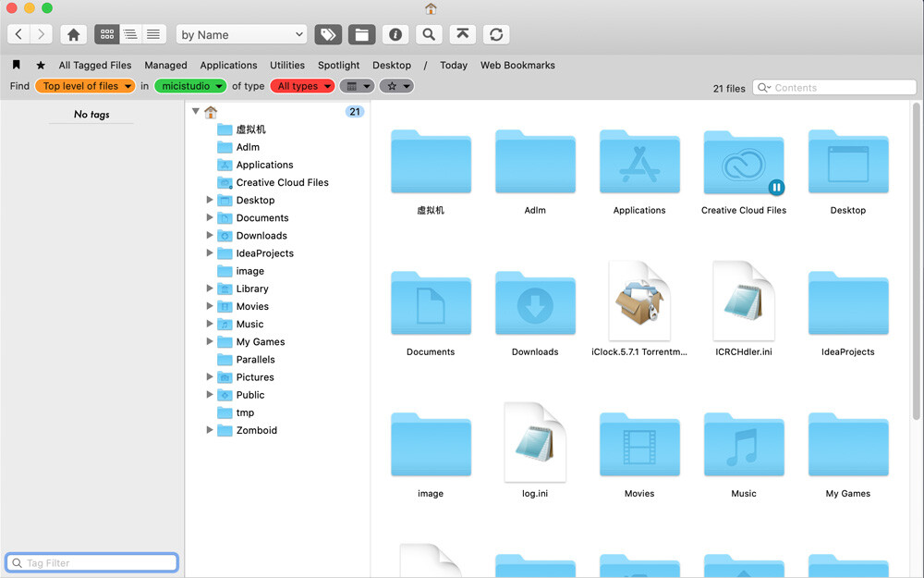Click the tags toolbar icon

click(x=328, y=34)
